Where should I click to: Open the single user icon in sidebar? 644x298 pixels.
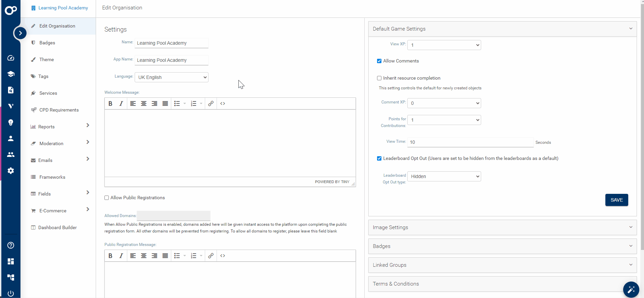click(x=11, y=138)
